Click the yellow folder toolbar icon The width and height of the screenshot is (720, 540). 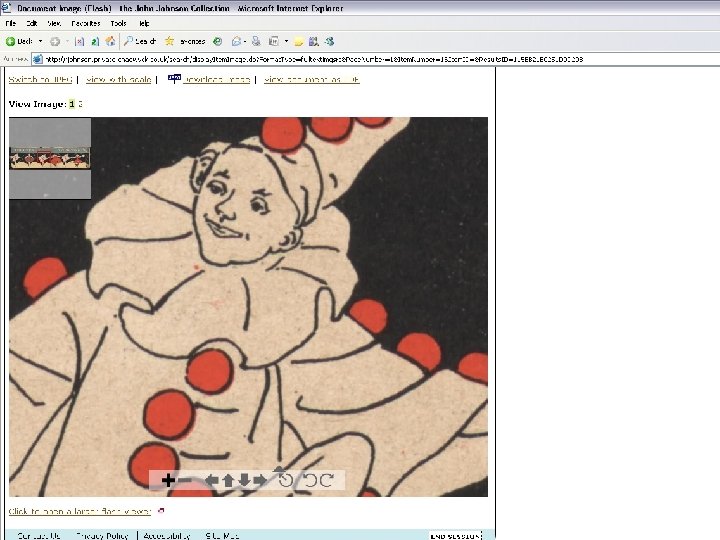point(298,42)
